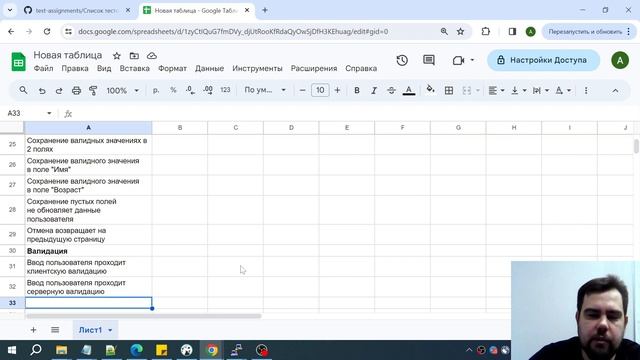This screenshot has height=360, width=640.
Task: Click the merge cells icon
Action: [x=467, y=91]
